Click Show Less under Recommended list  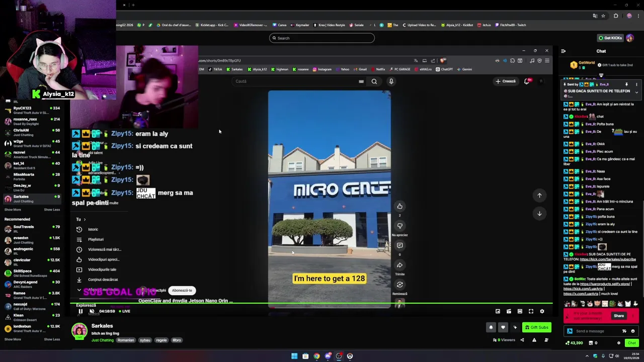(x=52, y=339)
